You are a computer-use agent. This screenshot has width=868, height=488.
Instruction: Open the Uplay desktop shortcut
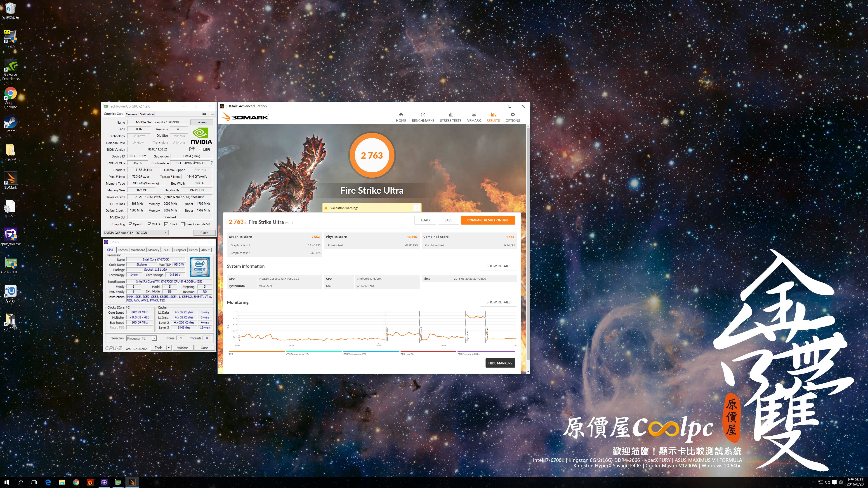point(10,293)
